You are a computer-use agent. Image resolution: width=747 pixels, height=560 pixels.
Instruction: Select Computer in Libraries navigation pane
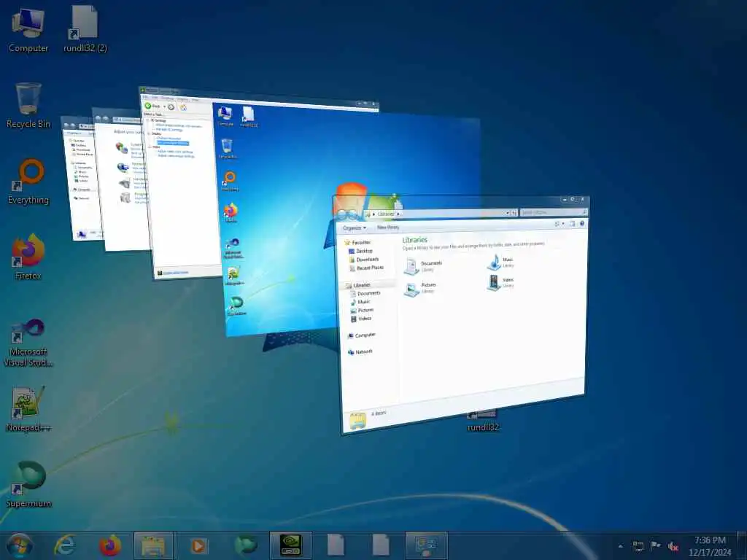click(362, 335)
